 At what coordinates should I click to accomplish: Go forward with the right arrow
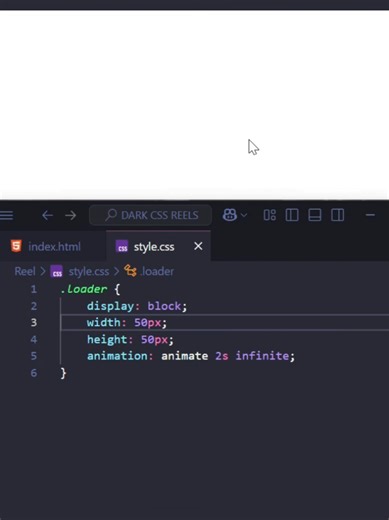71,215
